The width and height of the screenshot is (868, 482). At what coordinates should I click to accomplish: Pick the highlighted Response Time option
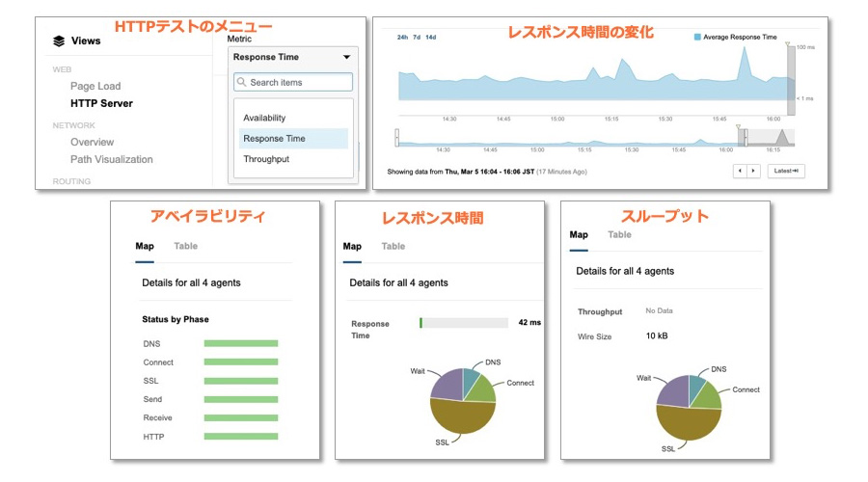274,139
